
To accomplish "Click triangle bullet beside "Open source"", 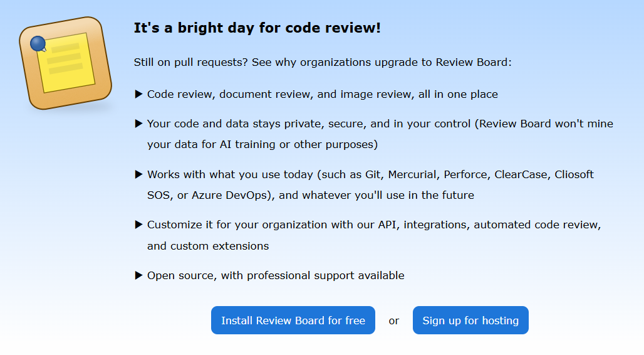I will tap(139, 275).
